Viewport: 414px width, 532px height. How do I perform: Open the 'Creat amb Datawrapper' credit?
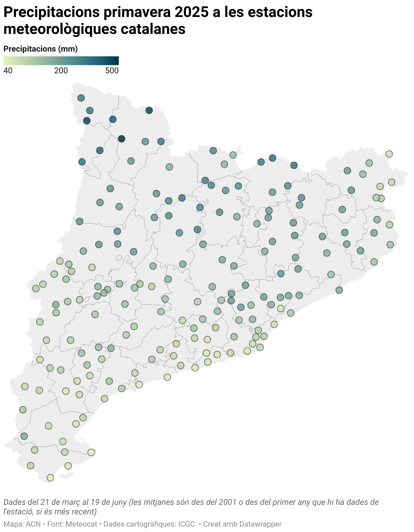(242, 524)
